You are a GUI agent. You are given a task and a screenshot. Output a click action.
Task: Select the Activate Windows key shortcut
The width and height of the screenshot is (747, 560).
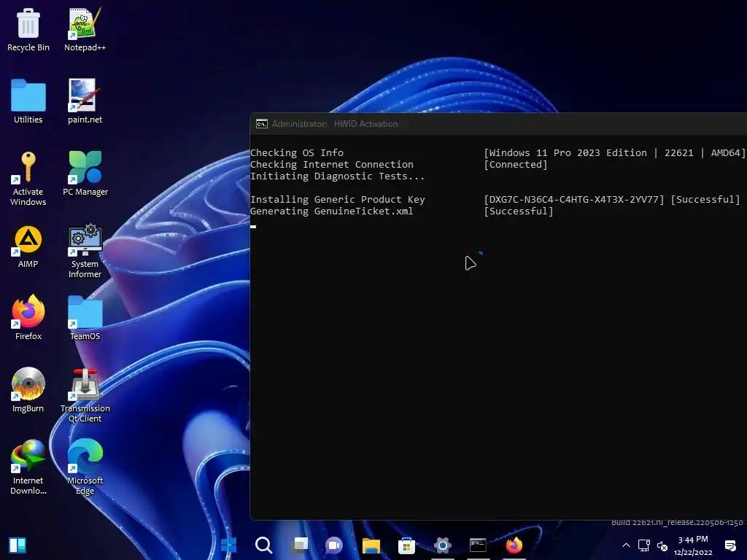[x=28, y=179]
